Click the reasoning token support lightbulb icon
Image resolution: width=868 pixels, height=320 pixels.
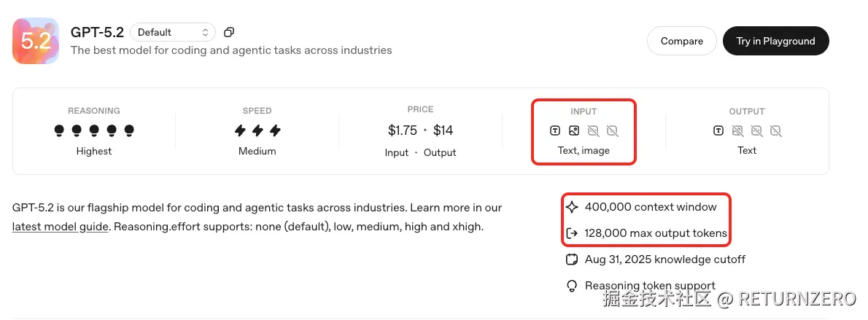(572, 286)
